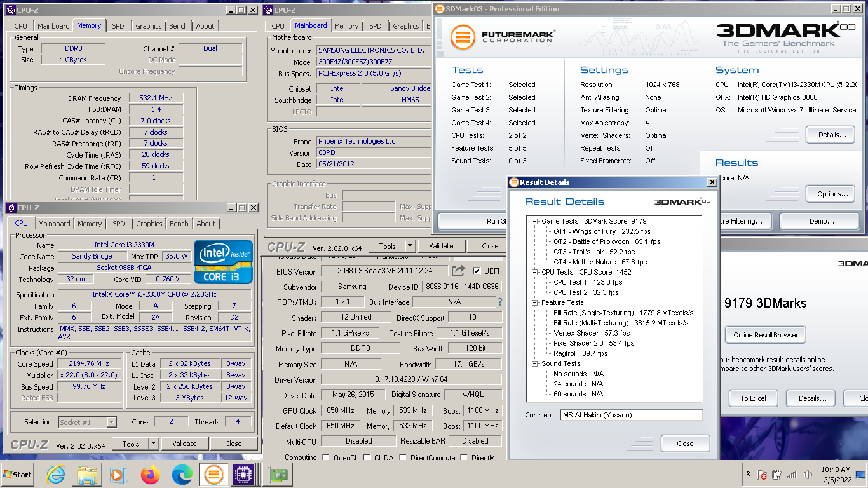This screenshot has height=488, width=868.
Task: Select GT4 - Mother Nature row
Action: pos(600,262)
